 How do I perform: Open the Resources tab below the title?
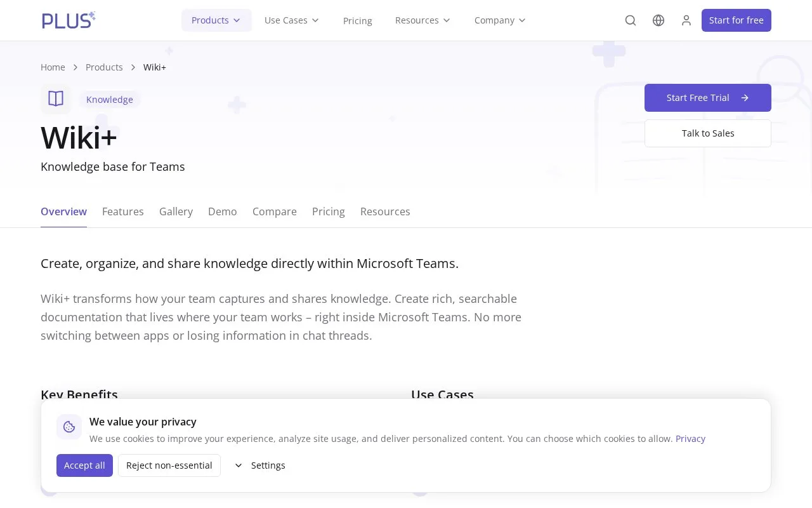tap(385, 211)
